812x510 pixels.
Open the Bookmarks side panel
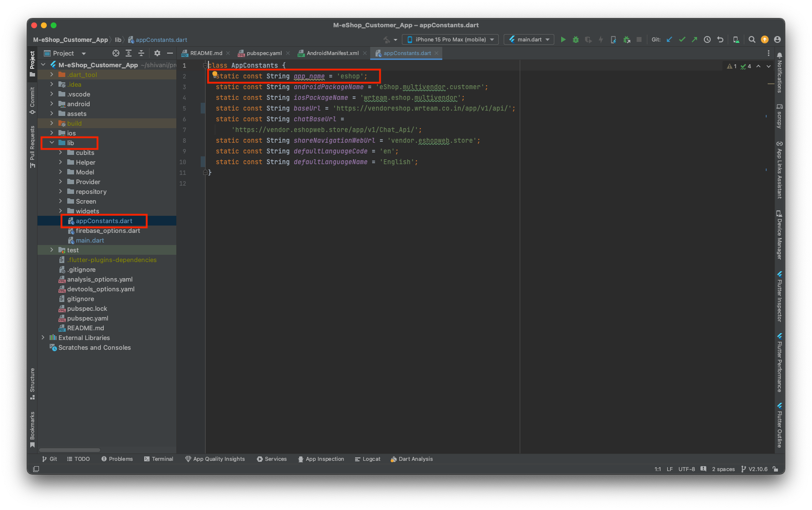coord(32,430)
